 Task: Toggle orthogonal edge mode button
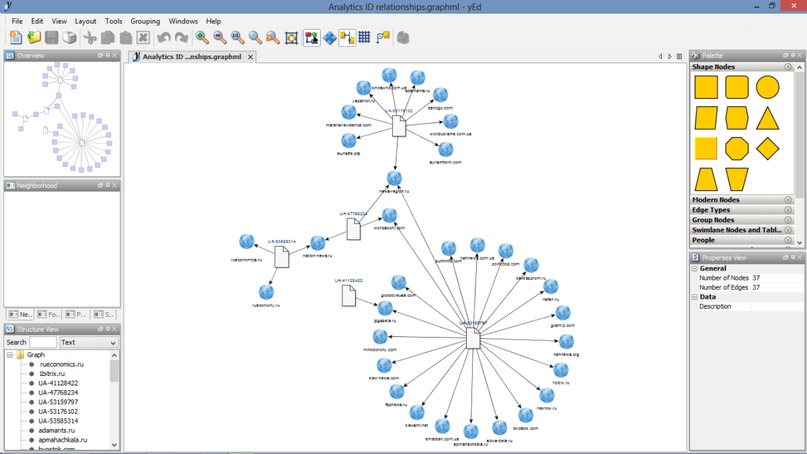(x=347, y=38)
